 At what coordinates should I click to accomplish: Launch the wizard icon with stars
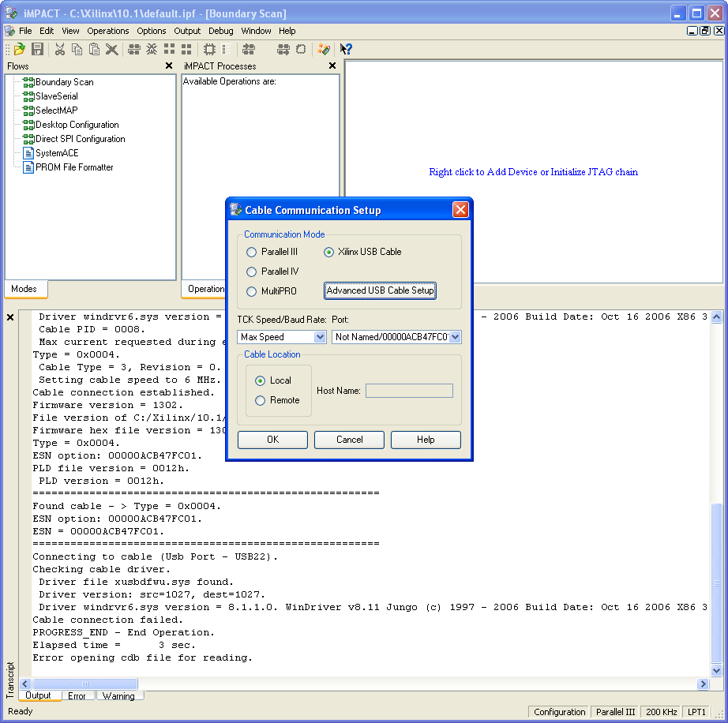click(324, 49)
